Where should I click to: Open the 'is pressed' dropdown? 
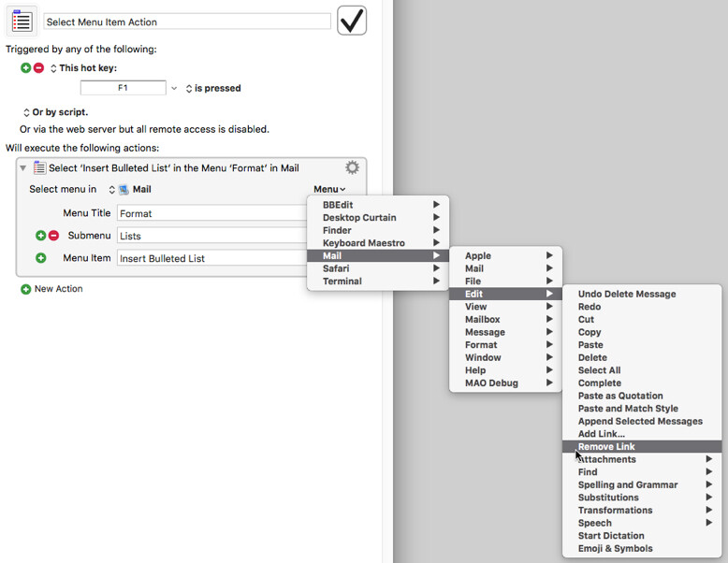[213, 88]
